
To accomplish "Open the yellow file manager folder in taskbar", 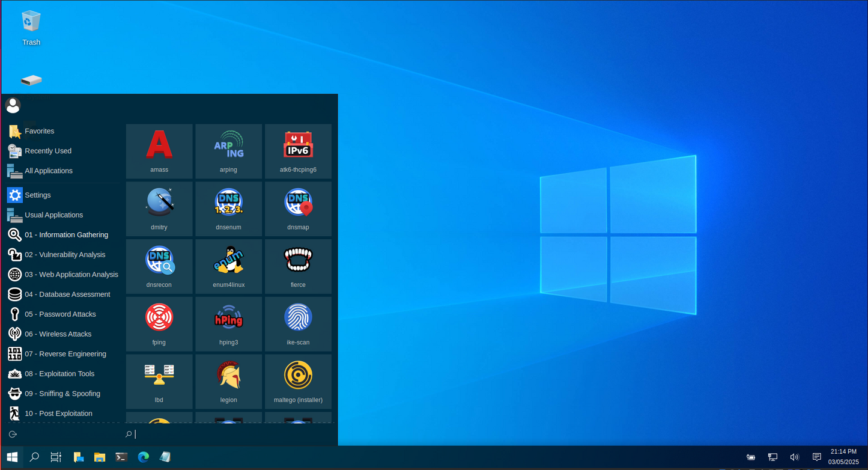I will tap(100, 457).
